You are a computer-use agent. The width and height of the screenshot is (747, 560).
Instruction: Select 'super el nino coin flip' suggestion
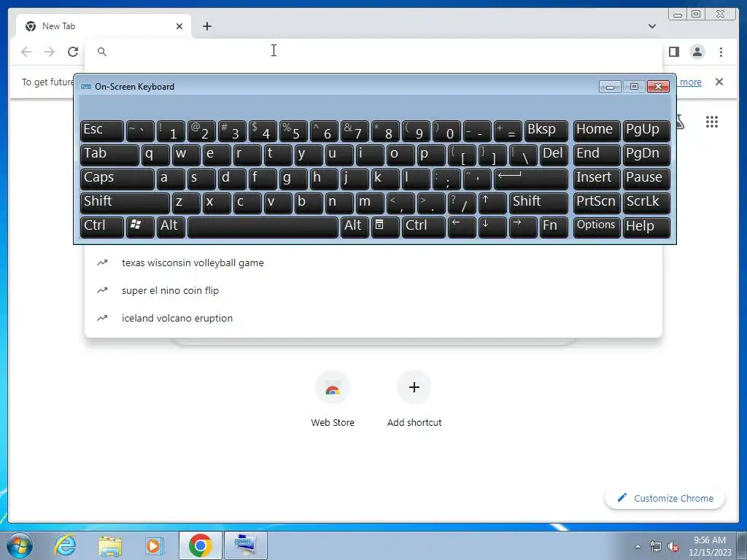click(373, 290)
